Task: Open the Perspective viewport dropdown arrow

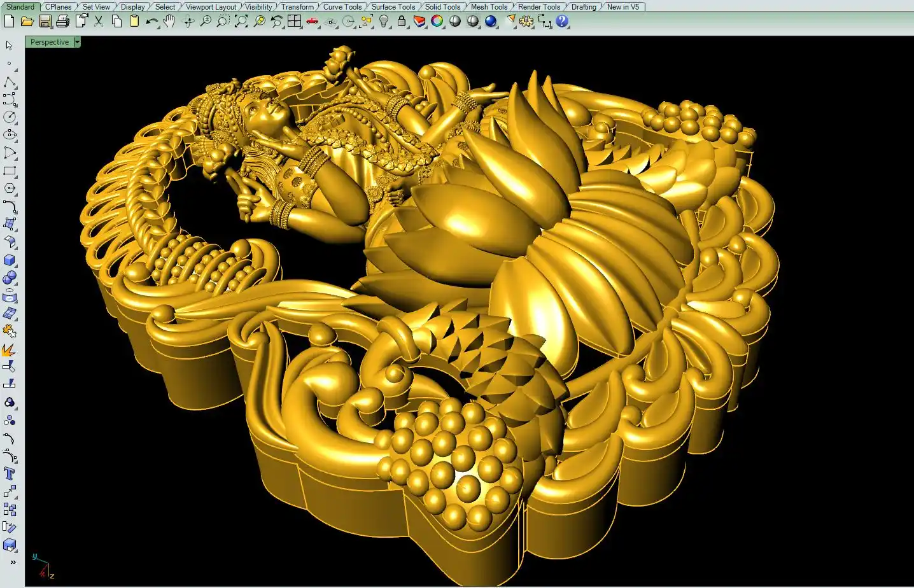Action: coord(77,42)
